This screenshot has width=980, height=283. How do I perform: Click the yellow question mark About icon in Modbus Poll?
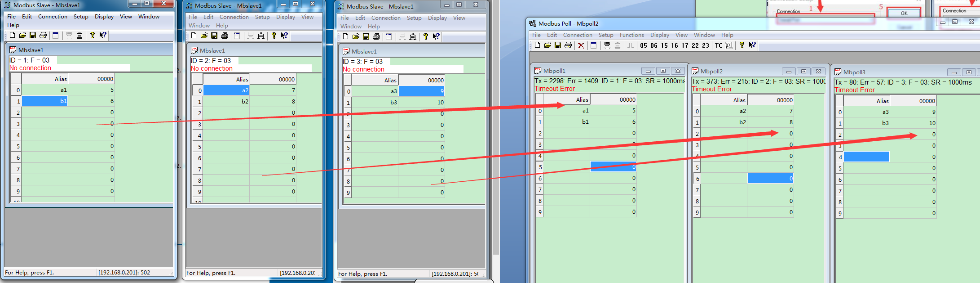click(x=742, y=45)
